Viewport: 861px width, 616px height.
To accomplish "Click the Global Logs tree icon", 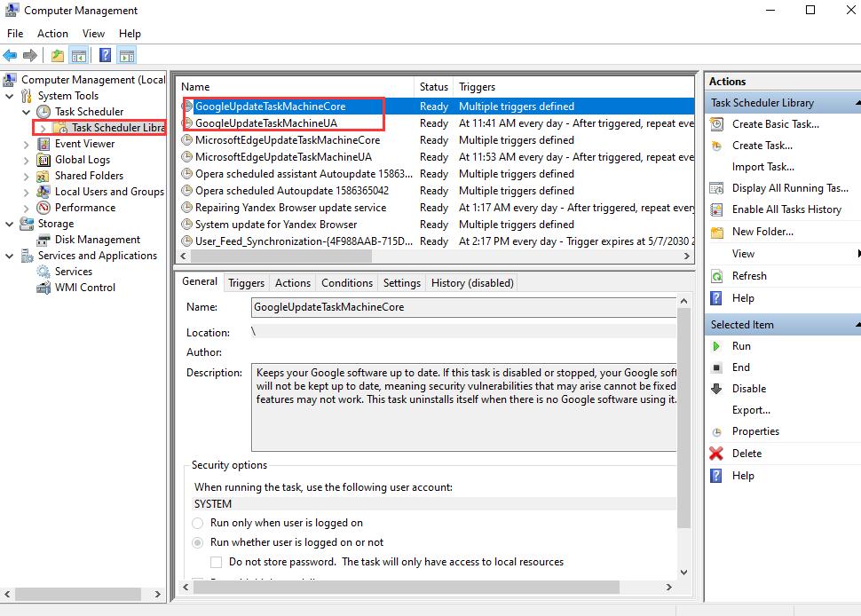I will 43,160.
